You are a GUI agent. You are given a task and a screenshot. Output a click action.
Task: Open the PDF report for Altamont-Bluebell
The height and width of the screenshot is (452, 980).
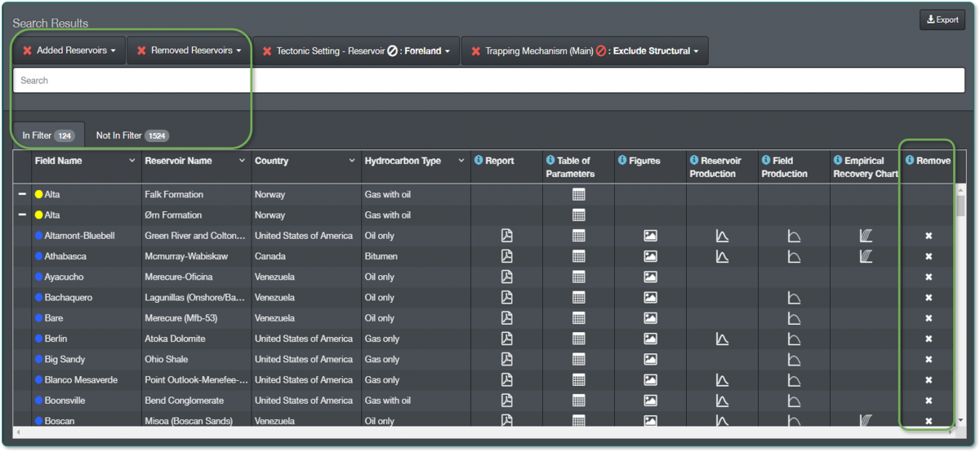click(506, 236)
